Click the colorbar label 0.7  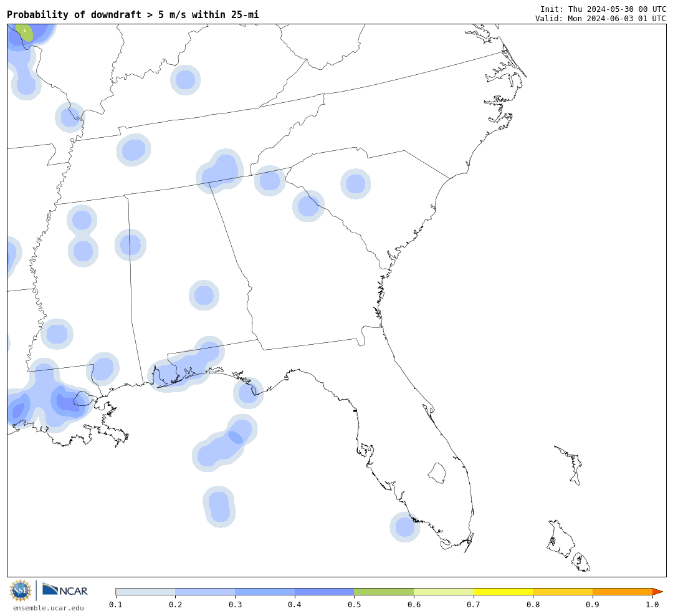pyautogui.click(x=474, y=605)
